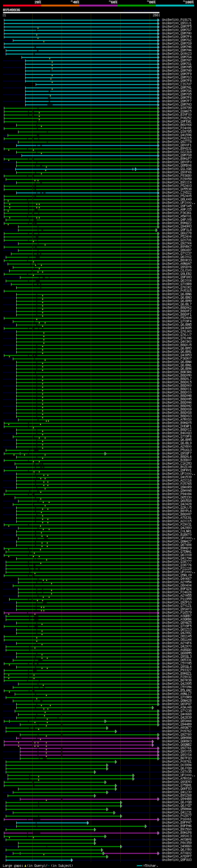197x868 pixels.
Task: Select label UniRef100_B3VFX0
Action: 177,115
